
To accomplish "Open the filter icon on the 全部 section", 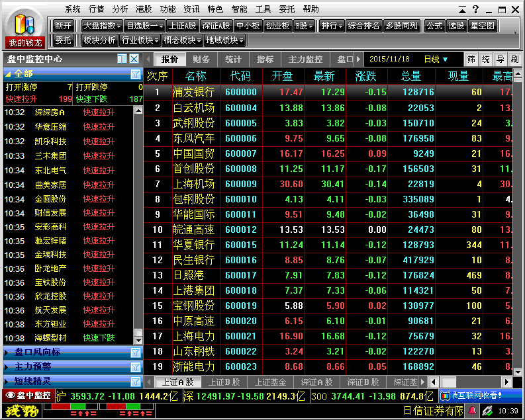I will [136, 74].
